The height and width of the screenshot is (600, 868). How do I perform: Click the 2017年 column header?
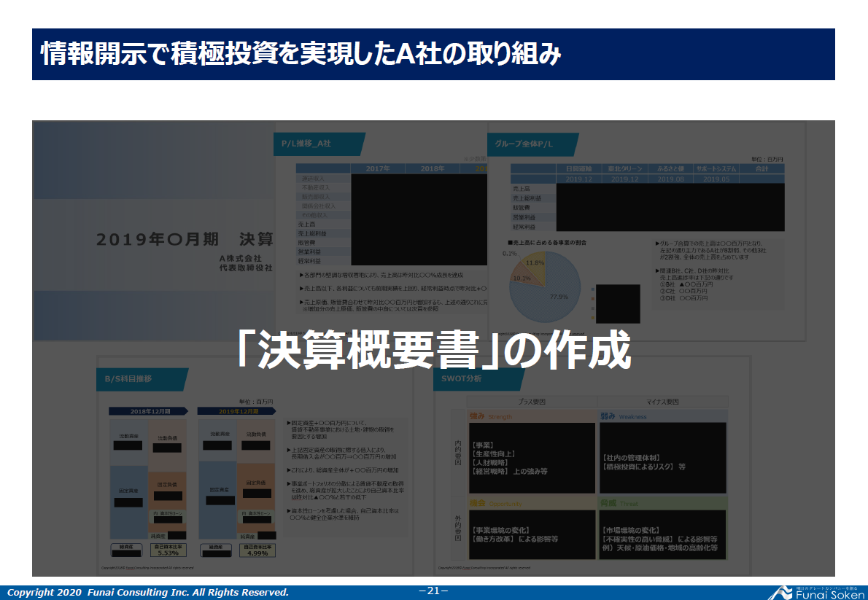[378, 168]
